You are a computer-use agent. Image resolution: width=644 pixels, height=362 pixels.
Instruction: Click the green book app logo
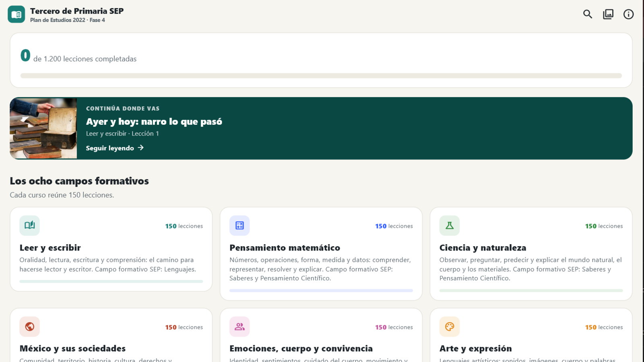(x=16, y=14)
